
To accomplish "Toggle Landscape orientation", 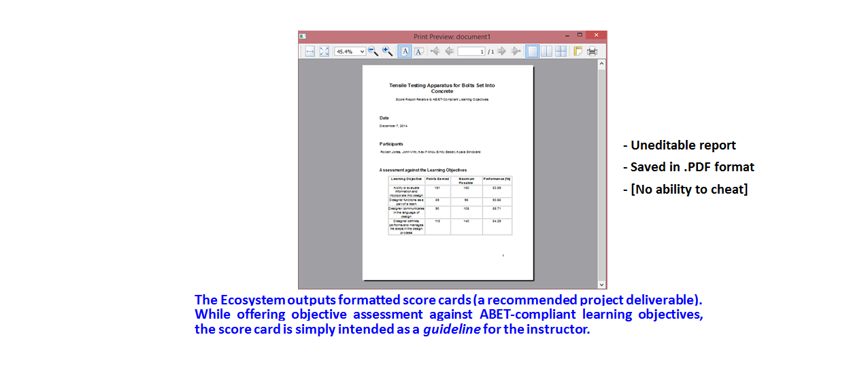I will point(419,52).
